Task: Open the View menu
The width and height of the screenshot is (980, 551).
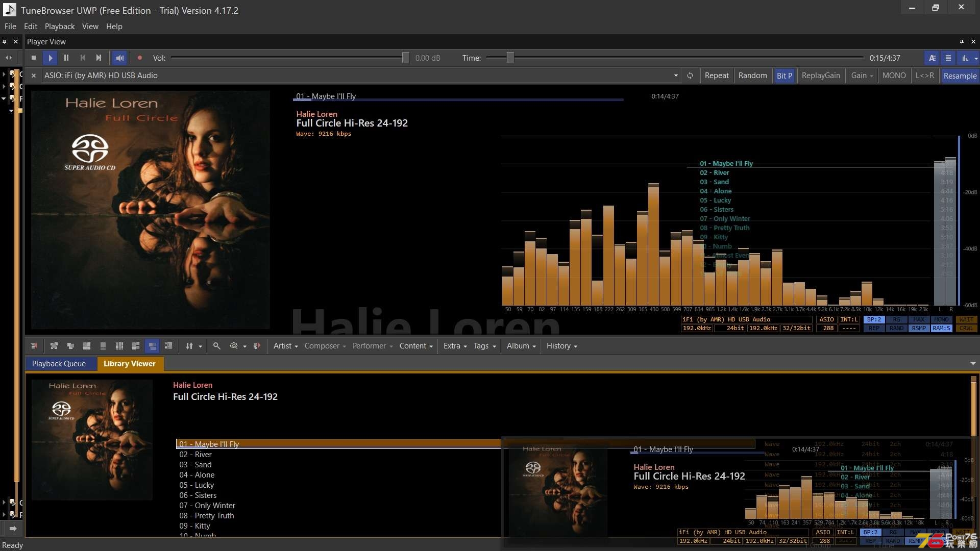Action: point(90,27)
